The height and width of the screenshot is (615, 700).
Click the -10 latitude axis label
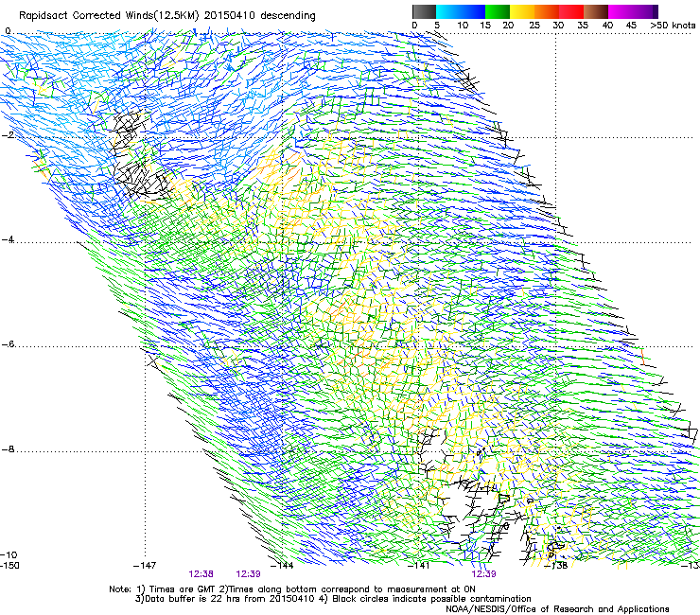[x=9, y=554]
